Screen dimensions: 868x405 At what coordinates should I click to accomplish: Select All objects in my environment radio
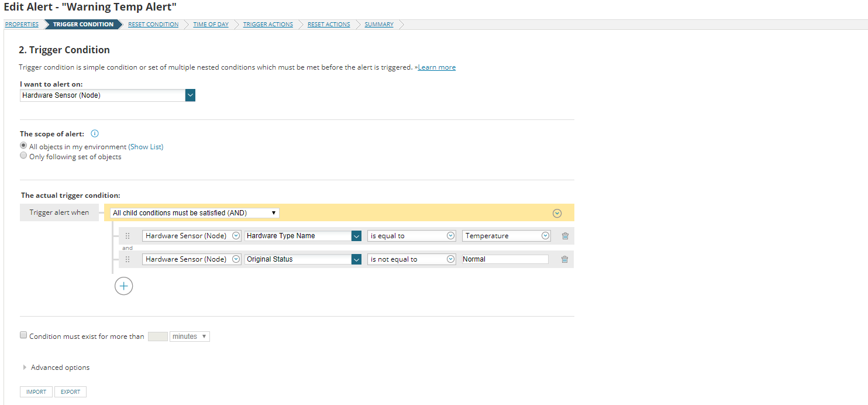click(23, 146)
